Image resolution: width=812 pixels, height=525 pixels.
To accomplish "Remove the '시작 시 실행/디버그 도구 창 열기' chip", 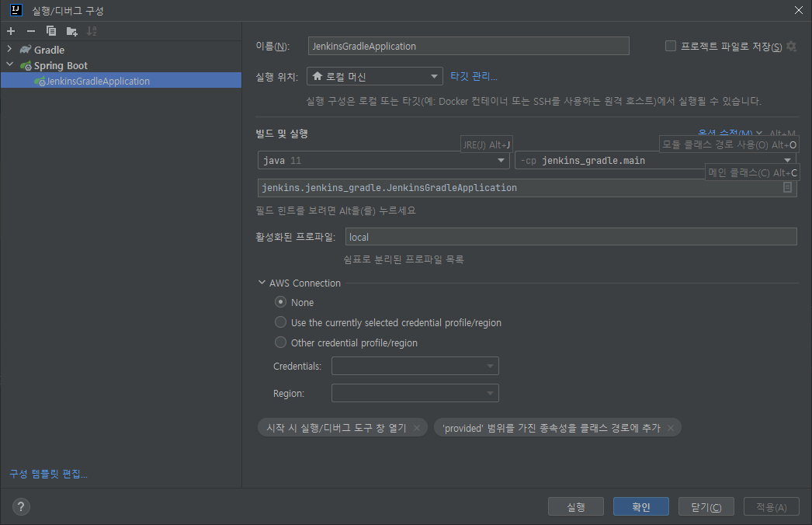I will [417, 428].
